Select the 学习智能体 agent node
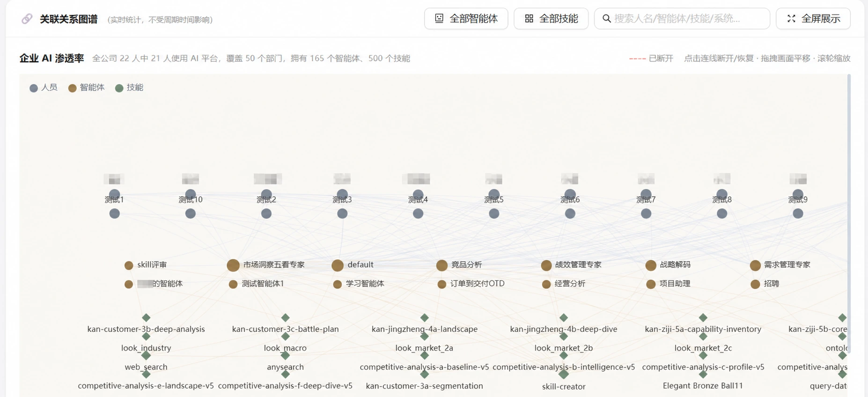This screenshot has width=868, height=397. tap(338, 284)
